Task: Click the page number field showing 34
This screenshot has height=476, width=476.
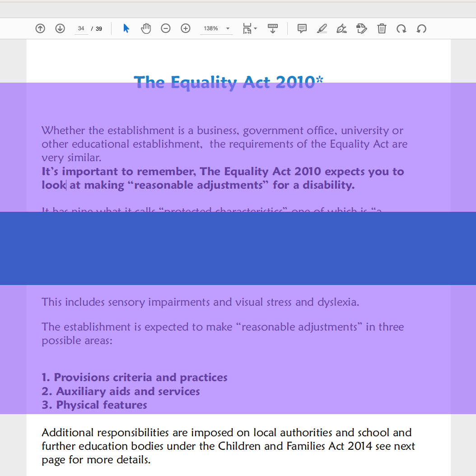Action: click(81, 28)
